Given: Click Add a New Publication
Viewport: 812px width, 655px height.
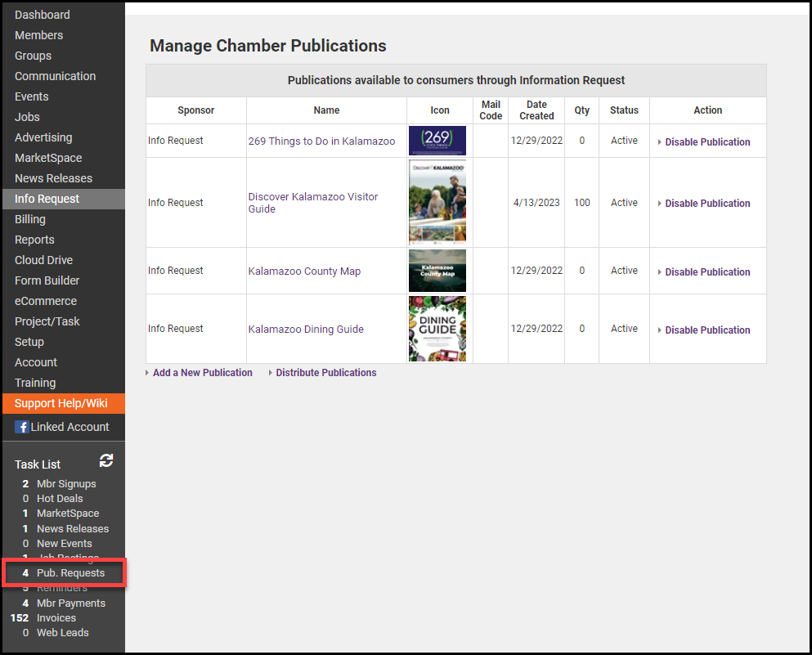Looking at the screenshot, I should click(x=202, y=373).
